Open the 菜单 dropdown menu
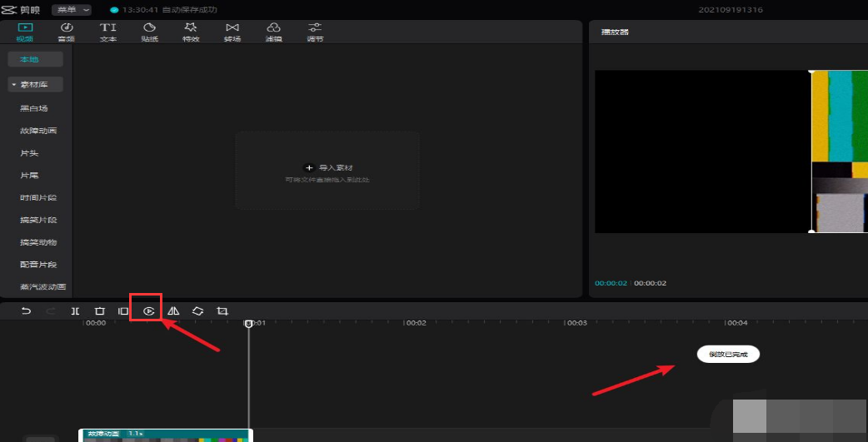 coord(71,10)
